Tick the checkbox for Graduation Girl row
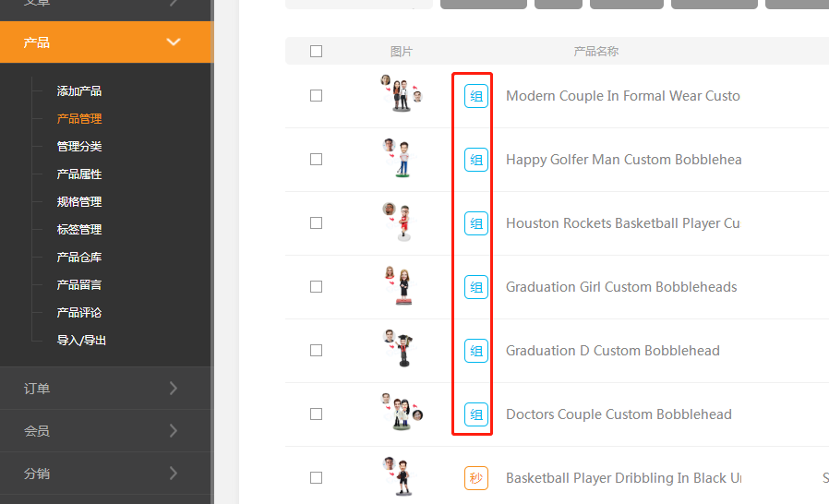Image resolution: width=829 pixels, height=504 pixels. [x=317, y=287]
